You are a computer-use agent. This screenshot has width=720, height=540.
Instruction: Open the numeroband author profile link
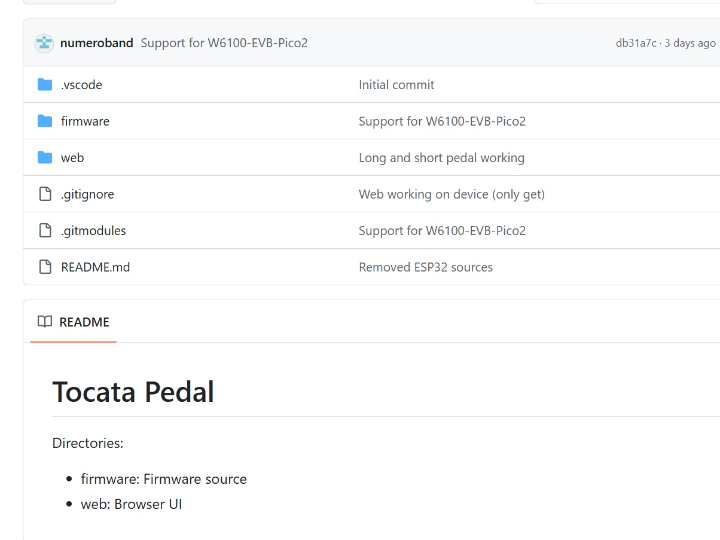coord(97,43)
